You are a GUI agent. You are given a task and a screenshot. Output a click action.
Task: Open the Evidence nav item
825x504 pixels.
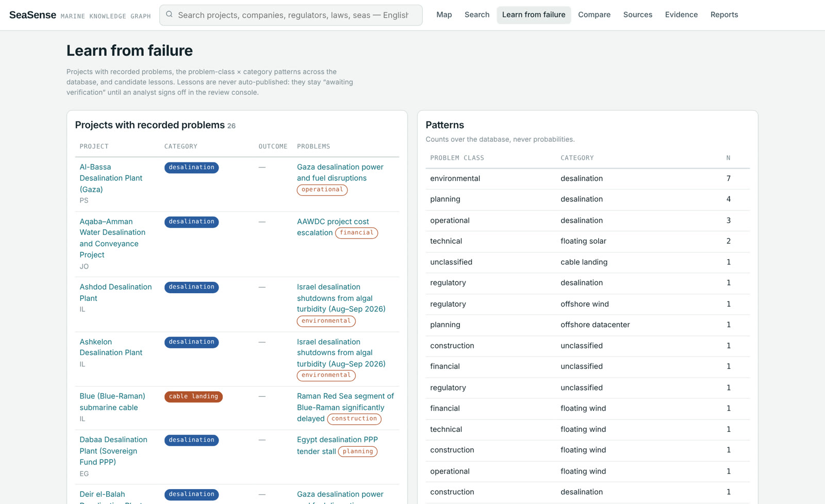click(x=681, y=14)
